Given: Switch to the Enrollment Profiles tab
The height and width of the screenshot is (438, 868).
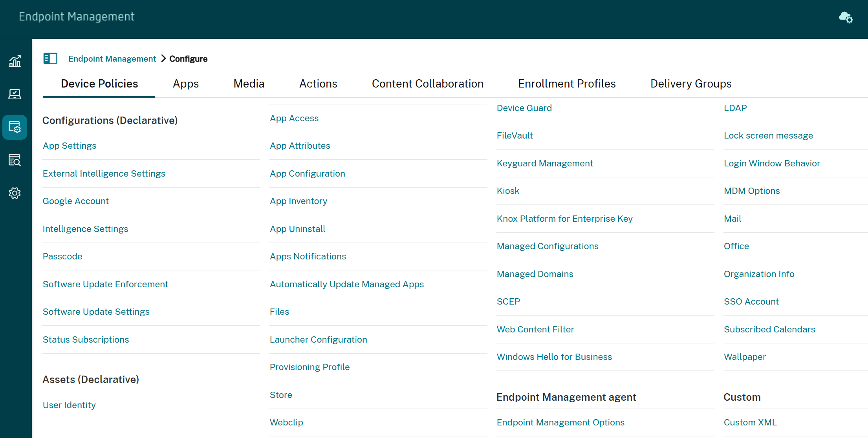Looking at the screenshot, I should point(567,84).
